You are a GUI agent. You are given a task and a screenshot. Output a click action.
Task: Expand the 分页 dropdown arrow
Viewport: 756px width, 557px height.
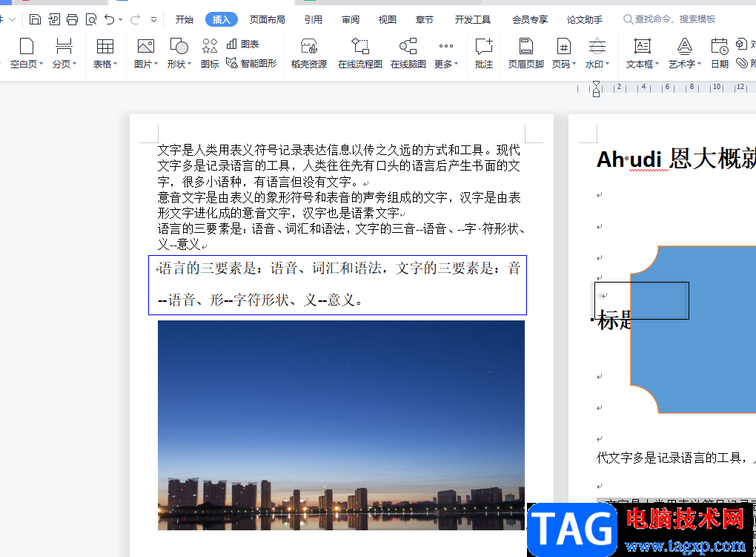[x=74, y=64]
